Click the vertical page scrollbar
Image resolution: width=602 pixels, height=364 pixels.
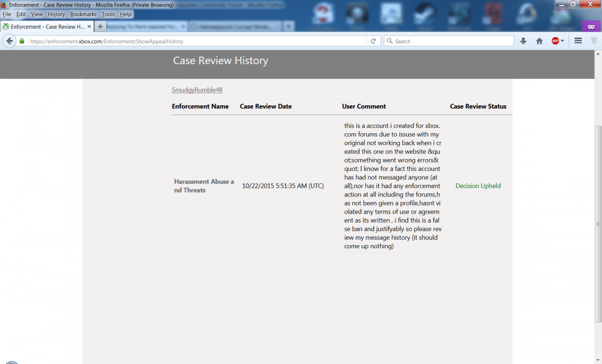coord(597,223)
